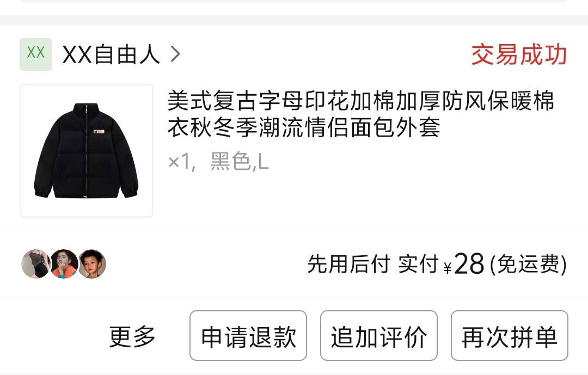Image resolution: width=588 pixels, height=375 pixels.
Task: Tap the (免运费) free shipping note
Action: pyautogui.click(x=528, y=264)
